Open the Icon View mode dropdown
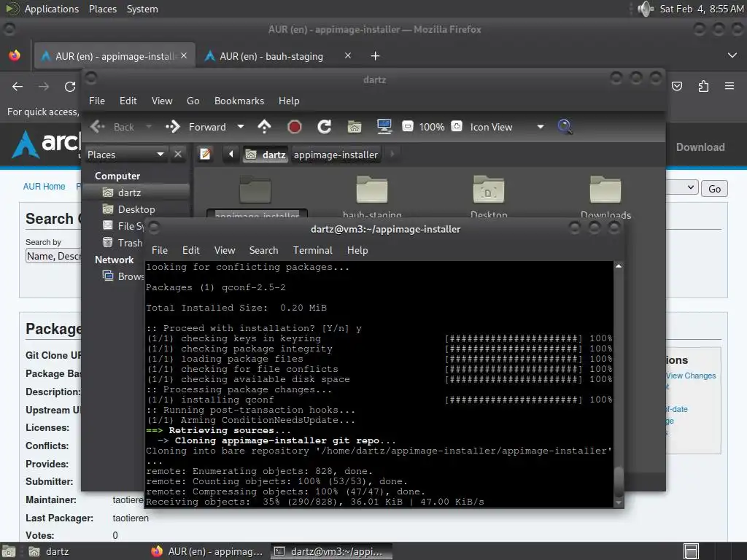Image resolution: width=747 pixels, height=560 pixels. 506,127
